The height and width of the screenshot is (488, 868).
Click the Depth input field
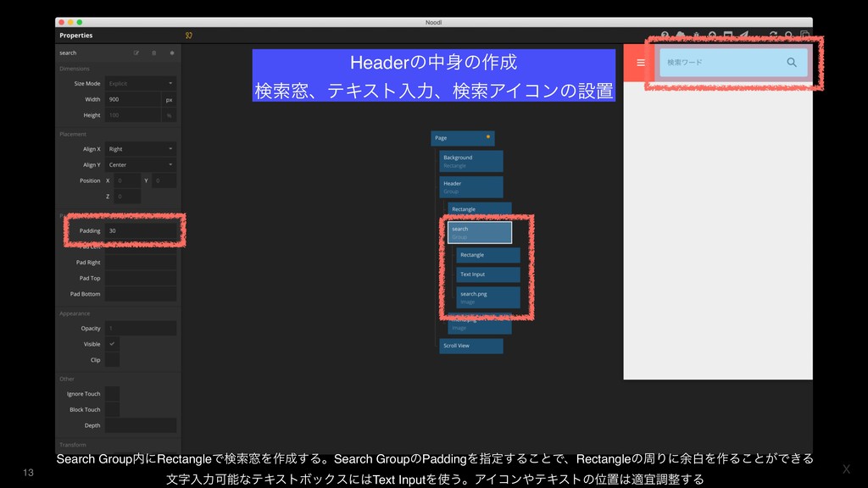pyautogui.click(x=141, y=425)
